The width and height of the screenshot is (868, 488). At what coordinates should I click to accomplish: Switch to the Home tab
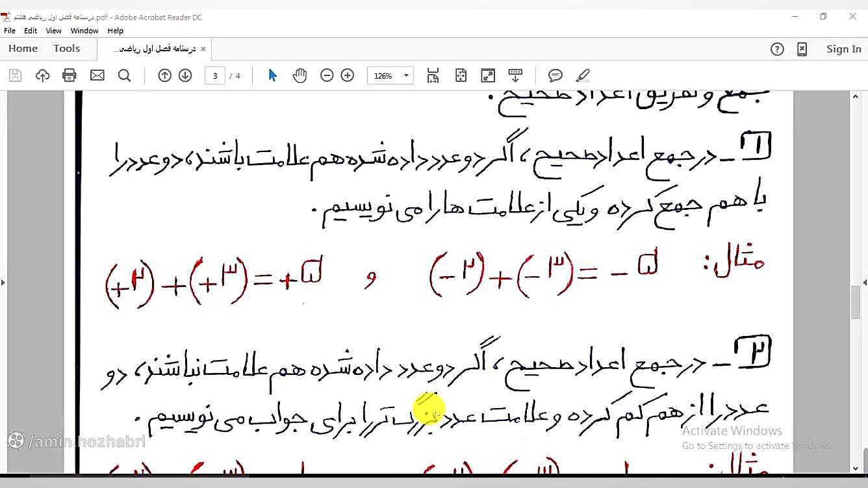click(23, 49)
